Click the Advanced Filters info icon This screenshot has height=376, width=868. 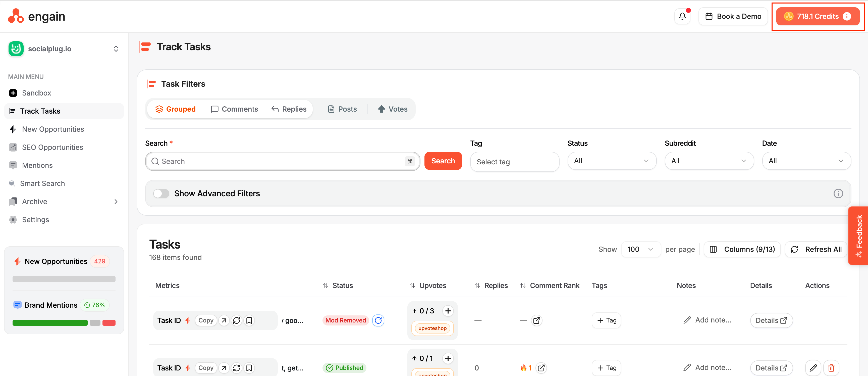pos(838,193)
